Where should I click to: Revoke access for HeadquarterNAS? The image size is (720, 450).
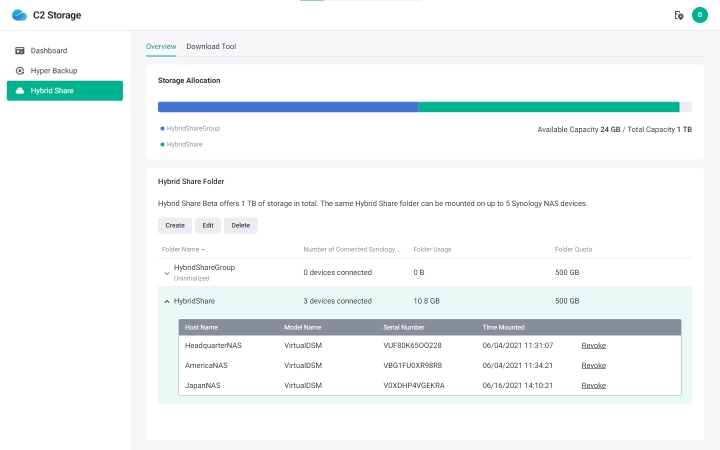pos(593,345)
